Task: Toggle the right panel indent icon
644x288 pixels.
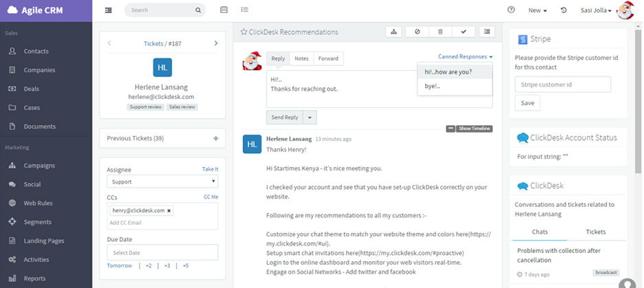Action: click(487, 32)
